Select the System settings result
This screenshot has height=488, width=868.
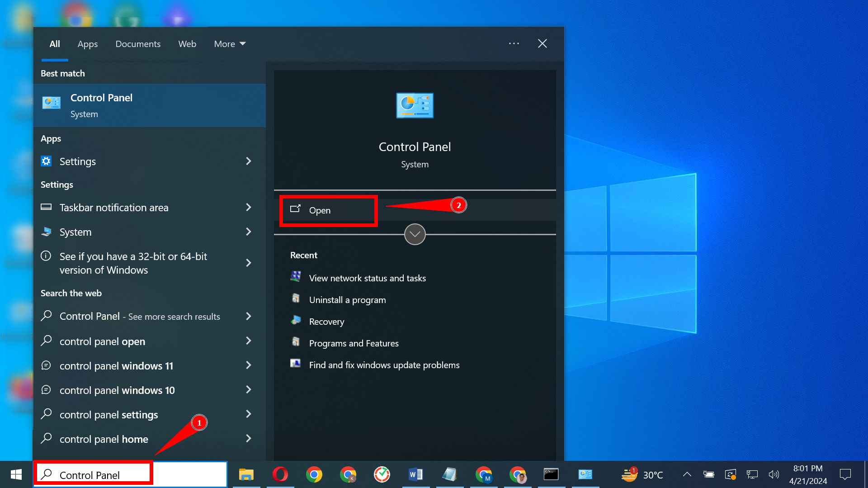coord(150,232)
